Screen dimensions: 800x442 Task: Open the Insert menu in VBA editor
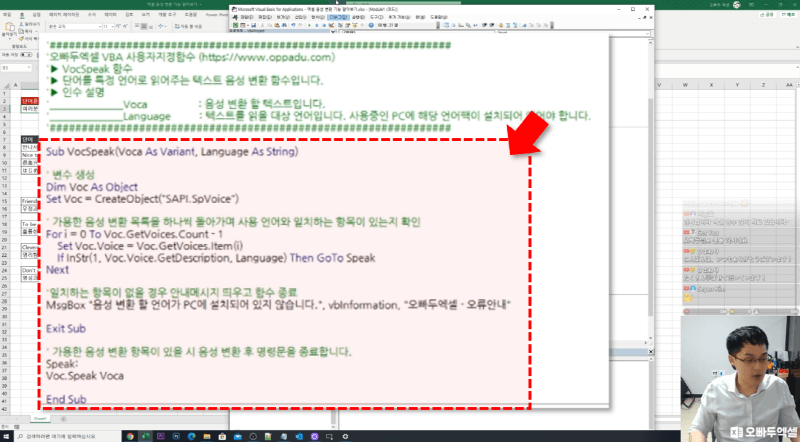(x=300, y=17)
